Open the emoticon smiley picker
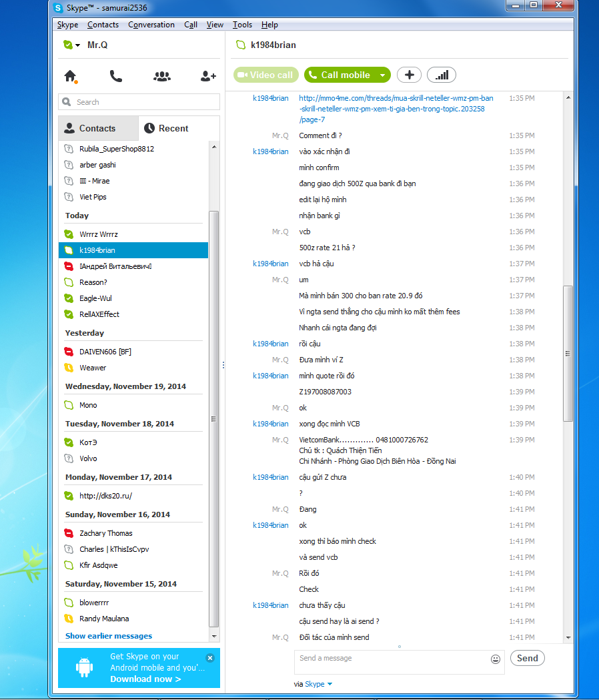The image size is (599, 700). point(496,659)
